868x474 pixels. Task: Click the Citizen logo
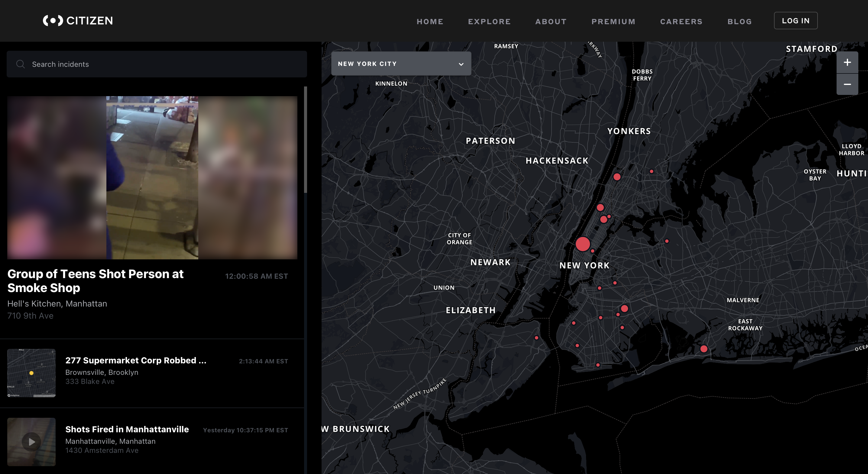click(78, 21)
